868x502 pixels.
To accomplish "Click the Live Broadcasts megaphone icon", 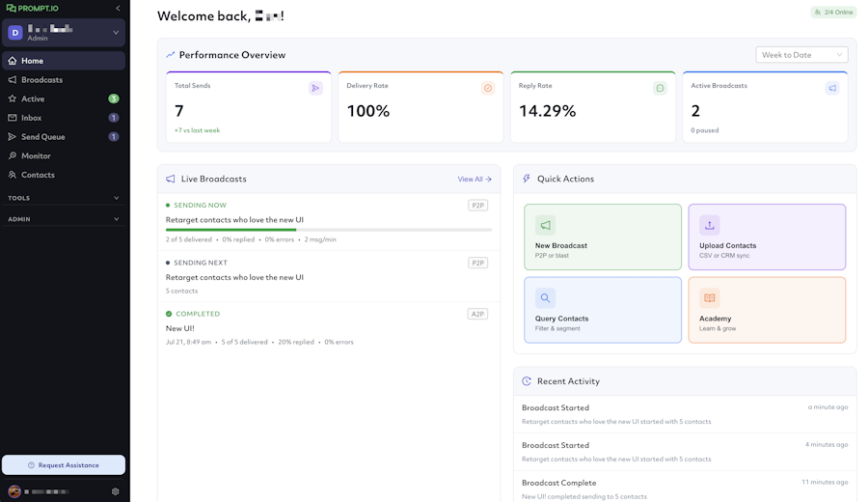I will [171, 179].
